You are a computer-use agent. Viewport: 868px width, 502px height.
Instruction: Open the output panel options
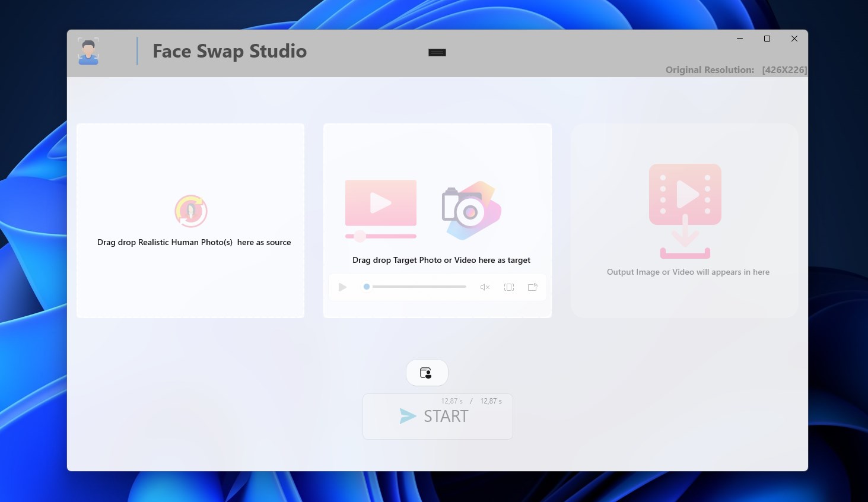coord(684,220)
